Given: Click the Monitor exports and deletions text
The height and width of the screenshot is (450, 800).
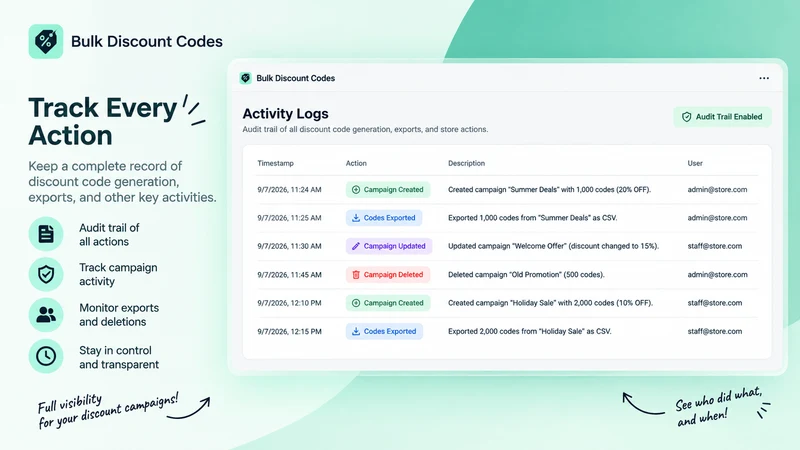Looking at the screenshot, I should [x=119, y=315].
